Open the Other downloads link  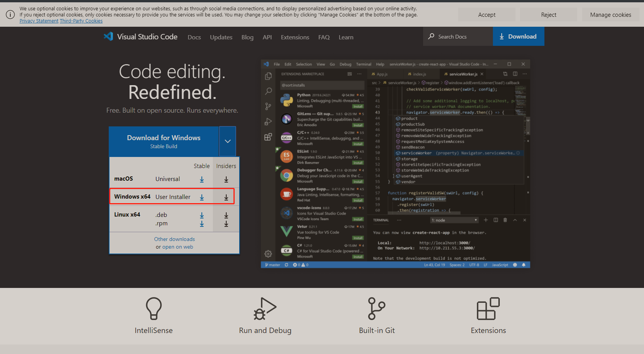click(174, 239)
